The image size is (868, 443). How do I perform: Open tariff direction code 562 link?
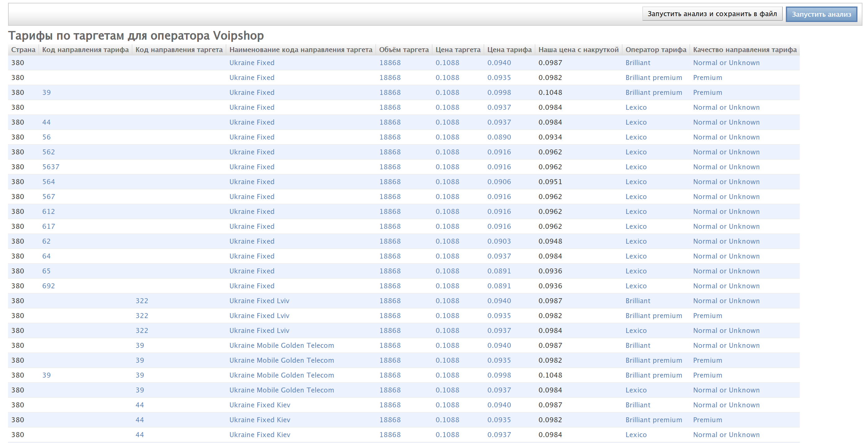pos(49,152)
